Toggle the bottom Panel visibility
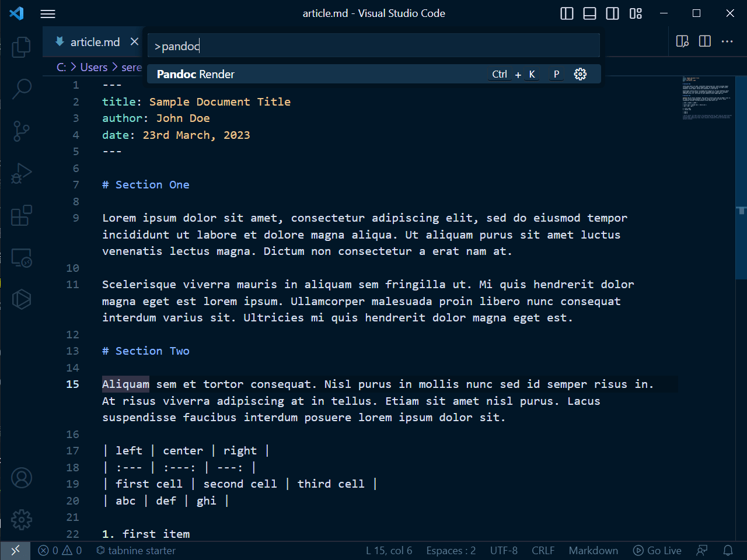 point(589,13)
